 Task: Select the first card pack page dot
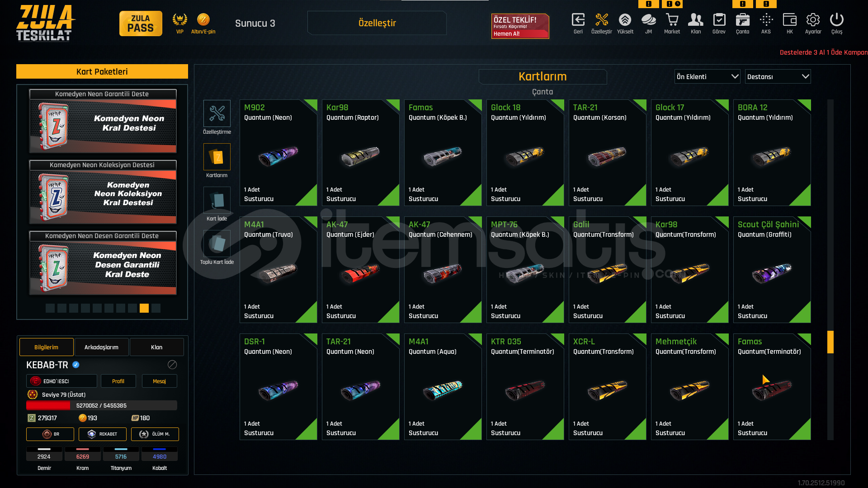(x=50, y=308)
